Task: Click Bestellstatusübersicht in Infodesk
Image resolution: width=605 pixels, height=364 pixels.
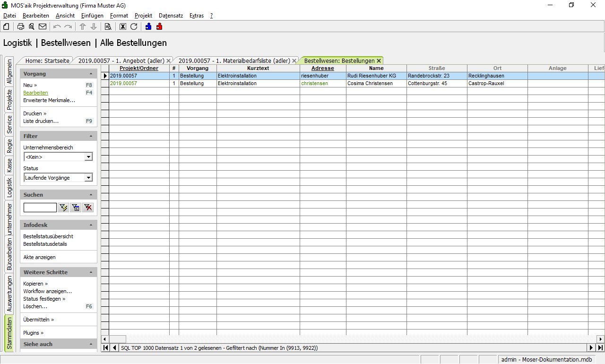Action: (x=48, y=236)
